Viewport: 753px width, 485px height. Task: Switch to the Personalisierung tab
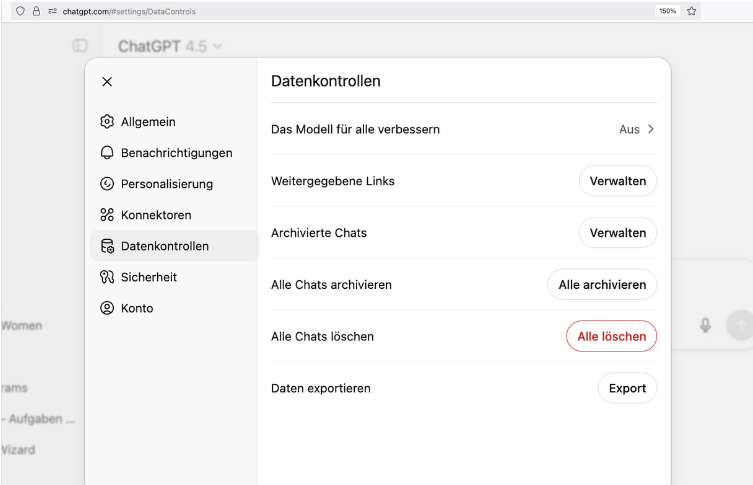pyautogui.click(x=174, y=184)
